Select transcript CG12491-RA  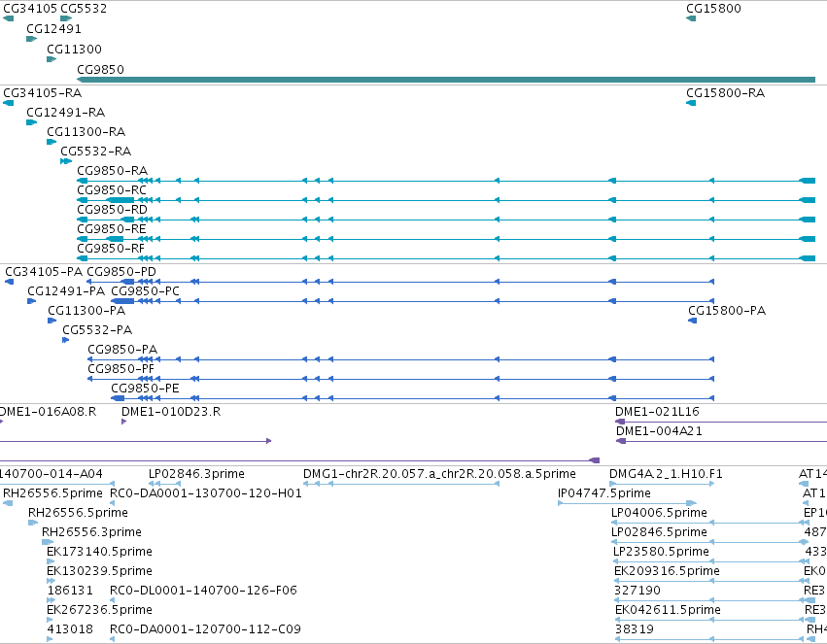tap(66, 113)
